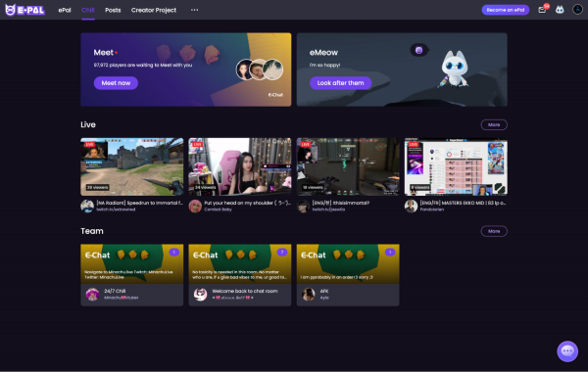Click the Meet now button

point(116,83)
